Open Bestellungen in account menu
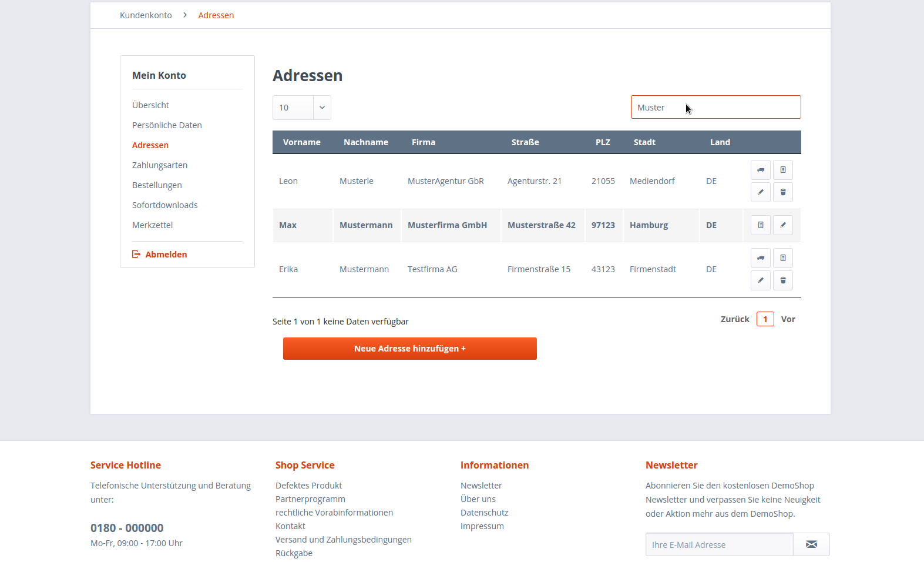Screen dimensions: 924x562 pos(157,185)
